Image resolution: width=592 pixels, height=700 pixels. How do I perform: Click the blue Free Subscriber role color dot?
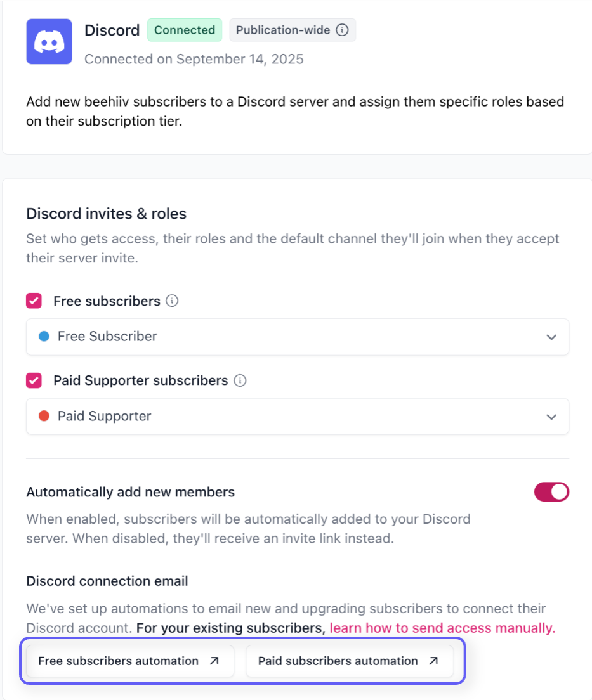(x=44, y=337)
